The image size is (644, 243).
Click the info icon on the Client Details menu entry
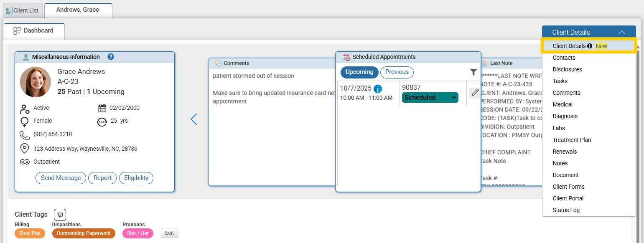589,46
